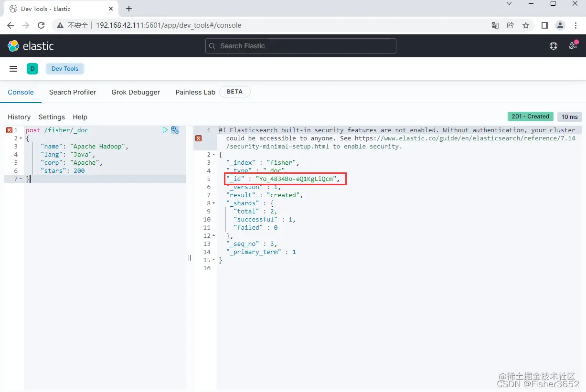Open the console Help panel
This screenshot has height=392, width=586.
point(80,117)
